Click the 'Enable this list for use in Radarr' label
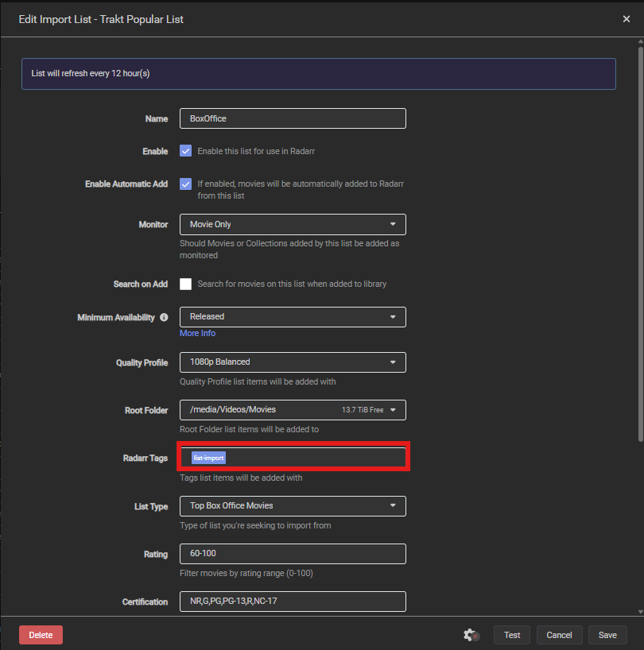Viewport: 644px width, 650px height. pos(256,151)
